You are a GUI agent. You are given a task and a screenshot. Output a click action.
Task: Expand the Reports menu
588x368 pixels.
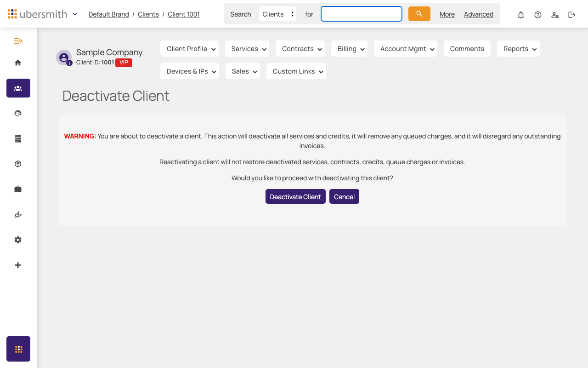click(518, 49)
